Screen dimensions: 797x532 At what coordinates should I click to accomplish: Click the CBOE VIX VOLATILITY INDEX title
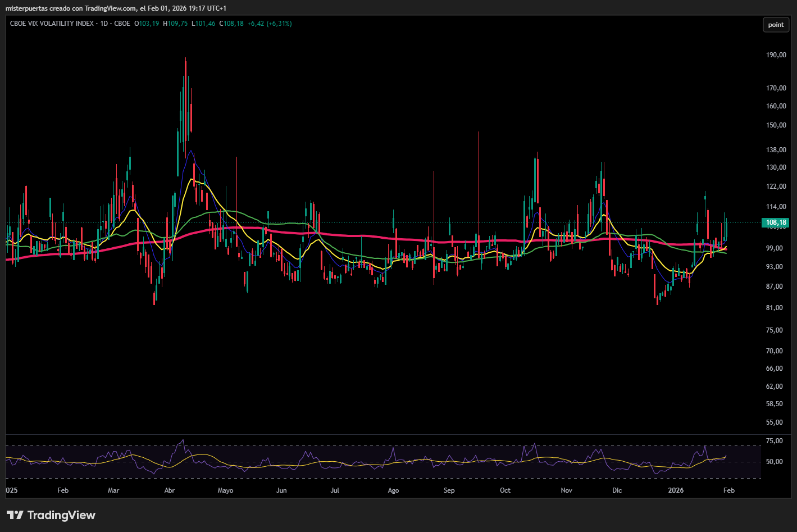point(52,24)
